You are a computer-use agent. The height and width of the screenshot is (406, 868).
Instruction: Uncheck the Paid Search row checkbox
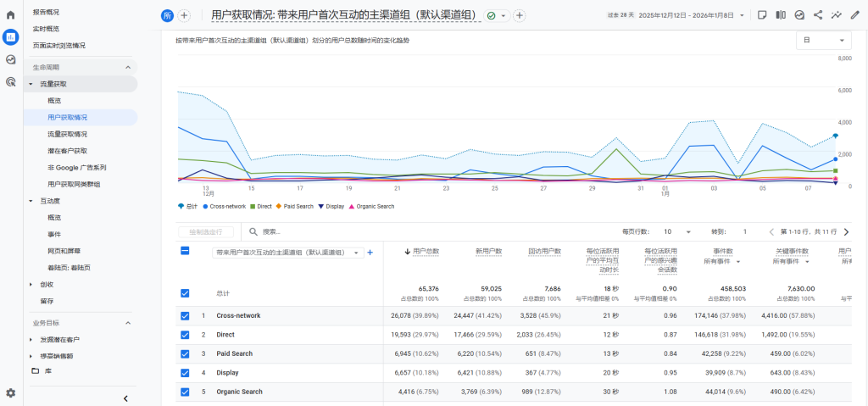(185, 353)
